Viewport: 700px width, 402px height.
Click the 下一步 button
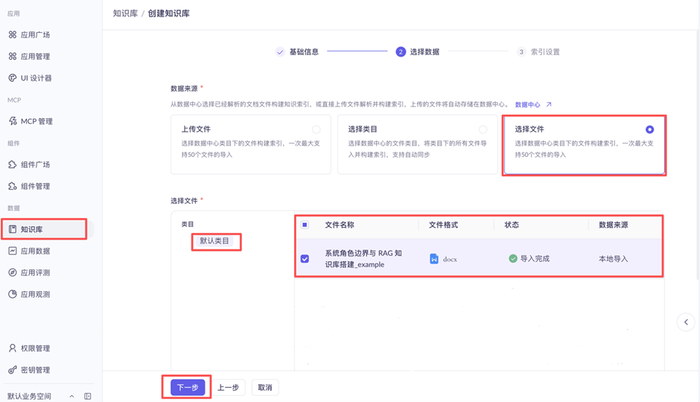(188, 387)
